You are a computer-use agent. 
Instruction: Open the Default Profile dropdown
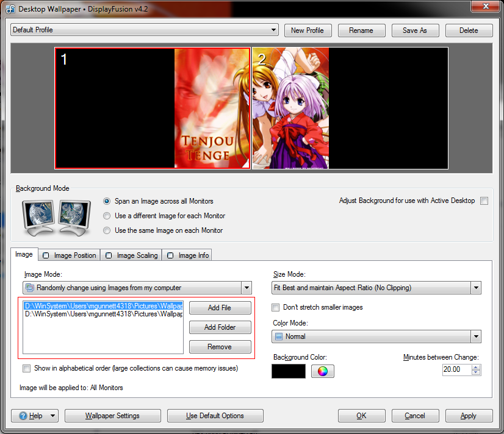point(145,30)
